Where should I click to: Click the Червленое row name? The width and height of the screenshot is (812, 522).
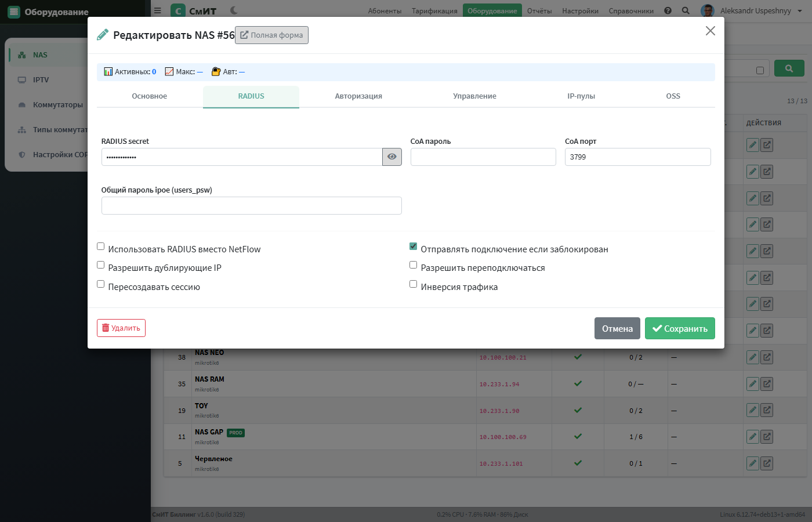pos(213,459)
